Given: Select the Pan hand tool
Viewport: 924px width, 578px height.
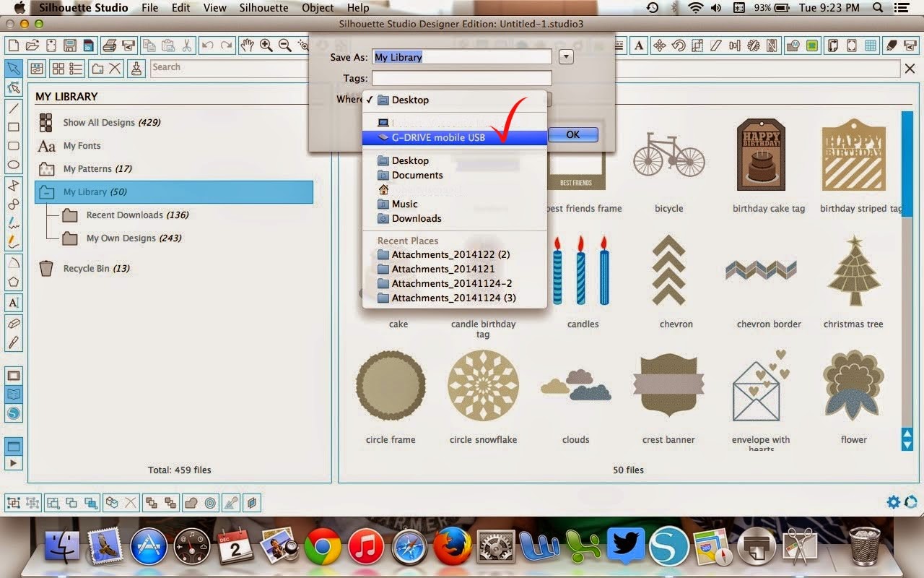Looking at the screenshot, I should click(x=248, y=45).
